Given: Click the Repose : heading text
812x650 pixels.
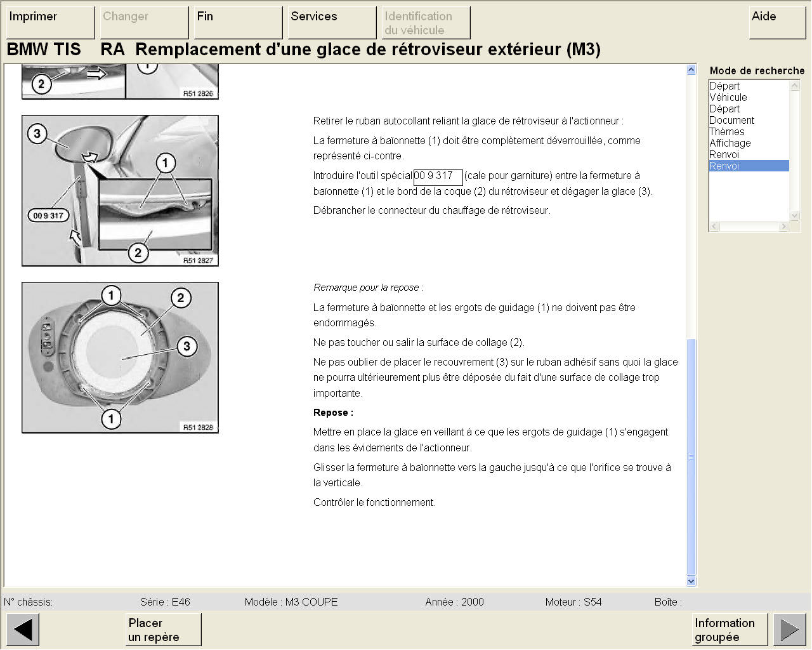Looking at the screenshot, I should coord(333,413).
